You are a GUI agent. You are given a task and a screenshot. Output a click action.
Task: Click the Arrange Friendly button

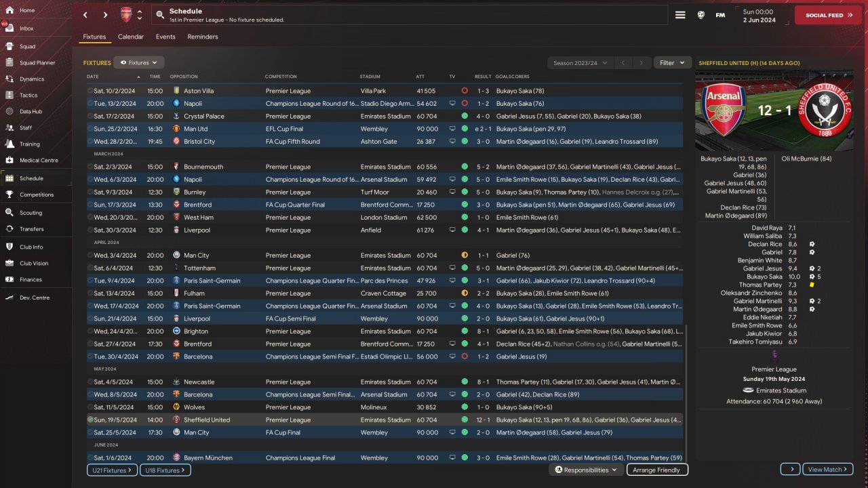[x=656, y=470]
